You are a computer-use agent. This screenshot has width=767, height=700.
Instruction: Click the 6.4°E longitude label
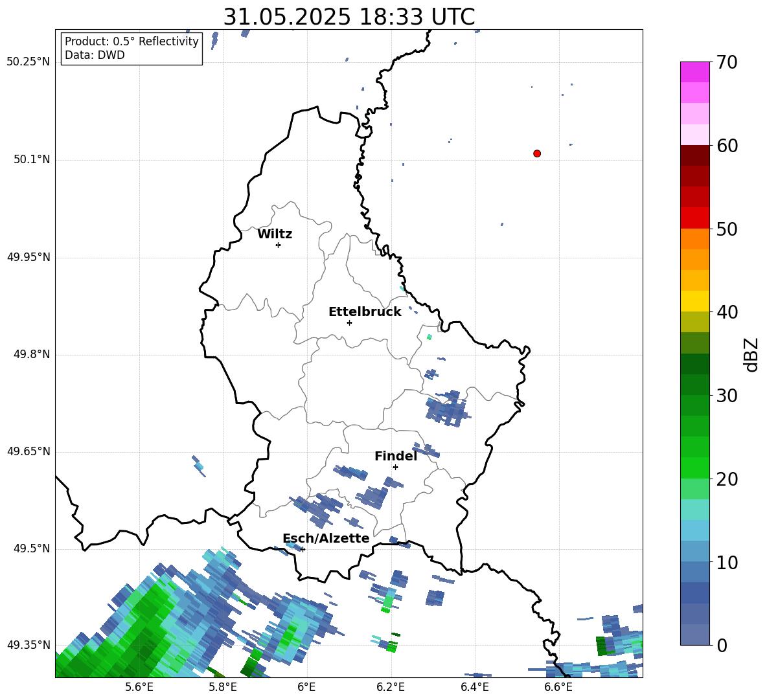click(x=474, y=687)
